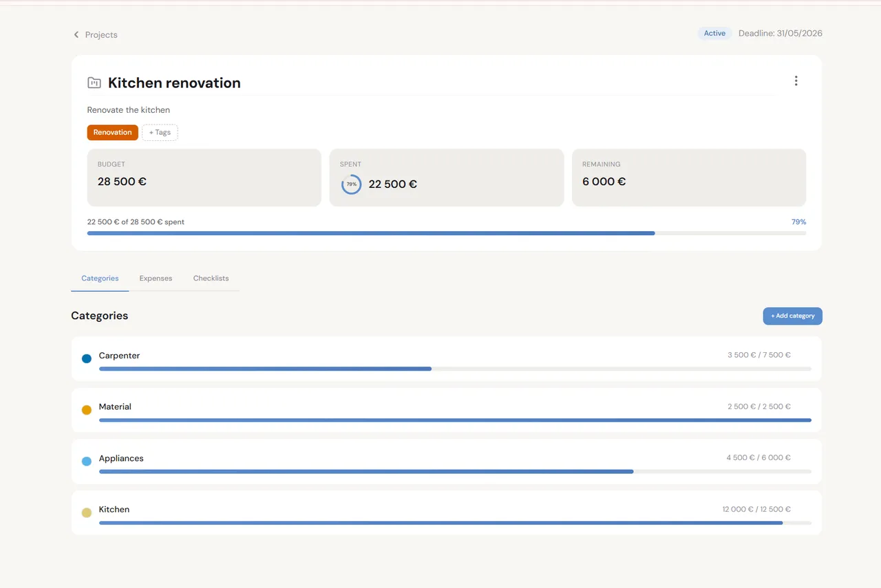The image size is (881, 588).
Task: Switch to the Categories tab
Action: (x=100, y=279)
